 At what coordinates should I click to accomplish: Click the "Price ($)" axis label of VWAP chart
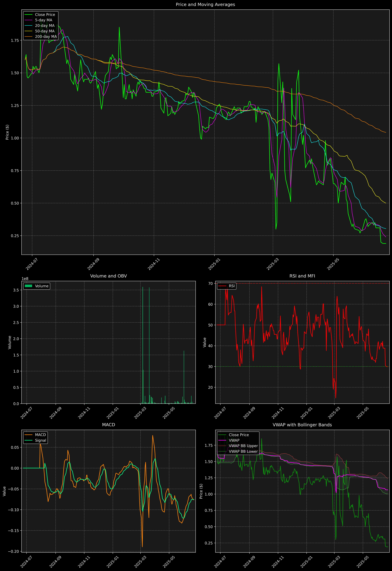(201, 491)
